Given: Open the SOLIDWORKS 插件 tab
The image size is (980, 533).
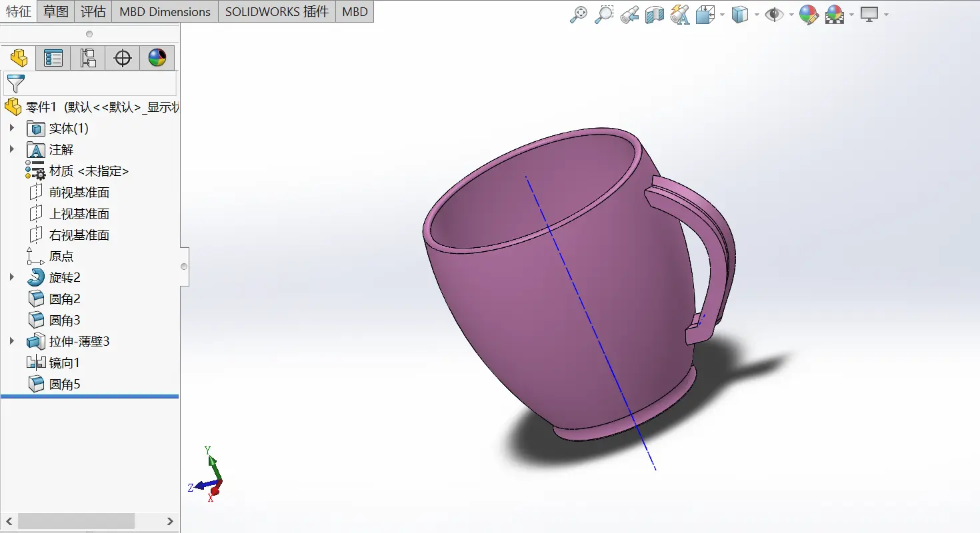Looking at the screenshot, I should coord(277,11).
